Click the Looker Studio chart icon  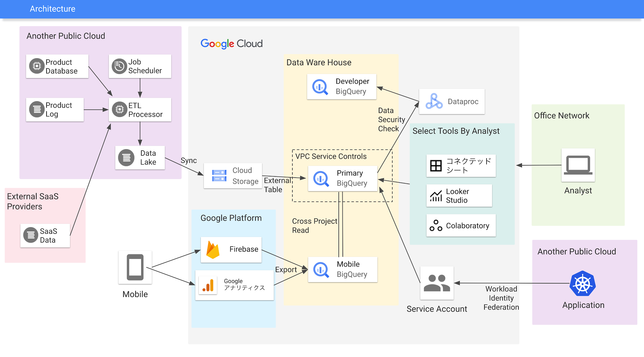[x=436, y=195]
